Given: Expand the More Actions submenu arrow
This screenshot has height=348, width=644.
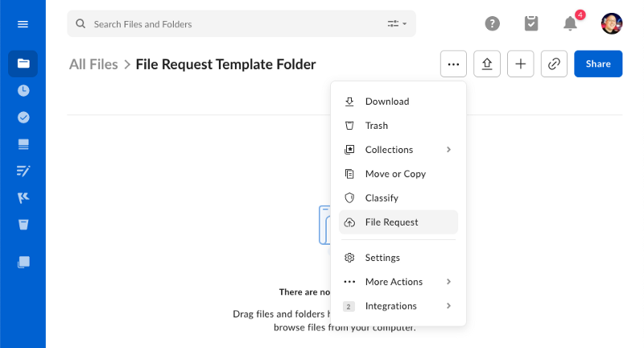Looking at the screenshot, I should click(448, 282).
